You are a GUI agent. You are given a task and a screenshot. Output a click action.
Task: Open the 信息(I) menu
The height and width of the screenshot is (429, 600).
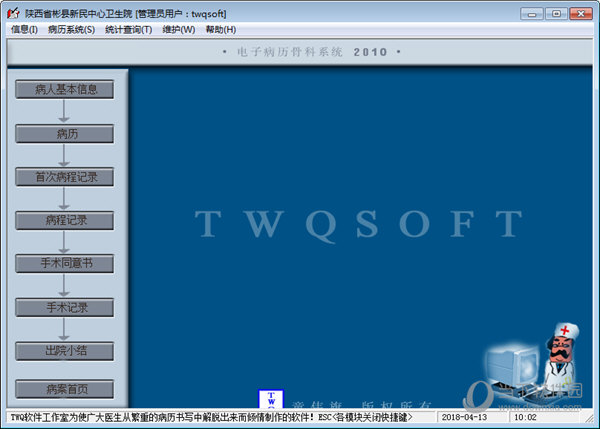click(x=24, y=29)
